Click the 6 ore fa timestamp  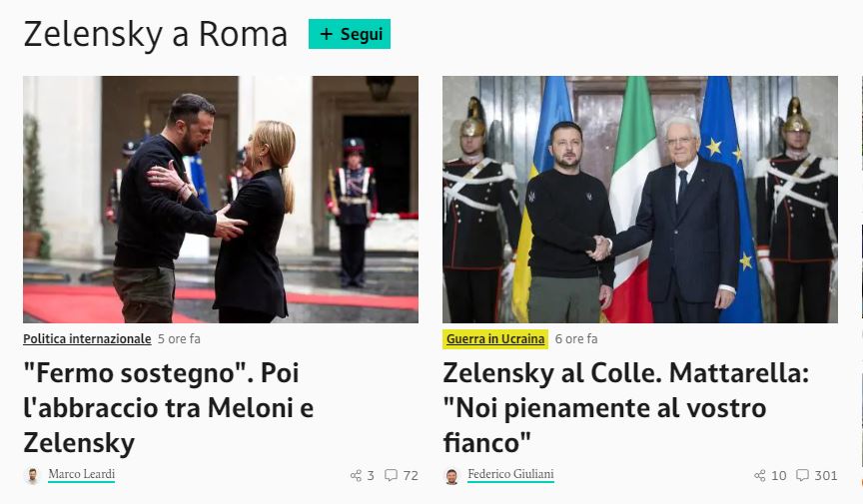tap(576, 339)
